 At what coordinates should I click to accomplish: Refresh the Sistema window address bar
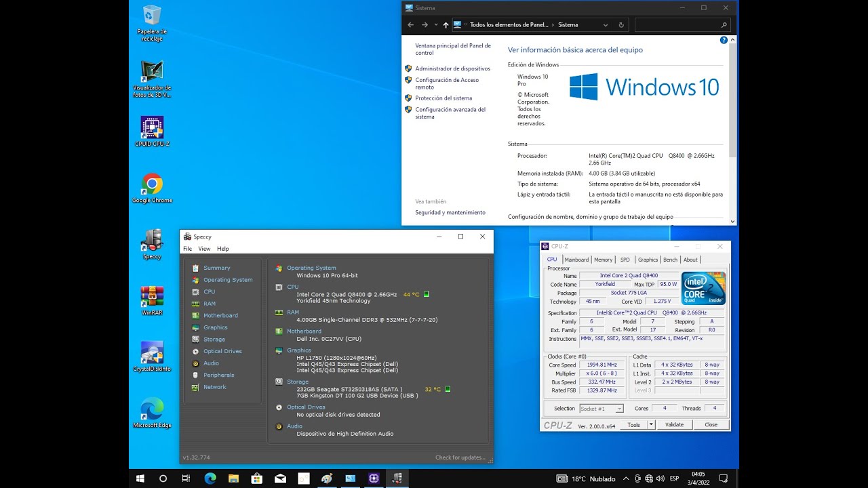click(621, 25)
